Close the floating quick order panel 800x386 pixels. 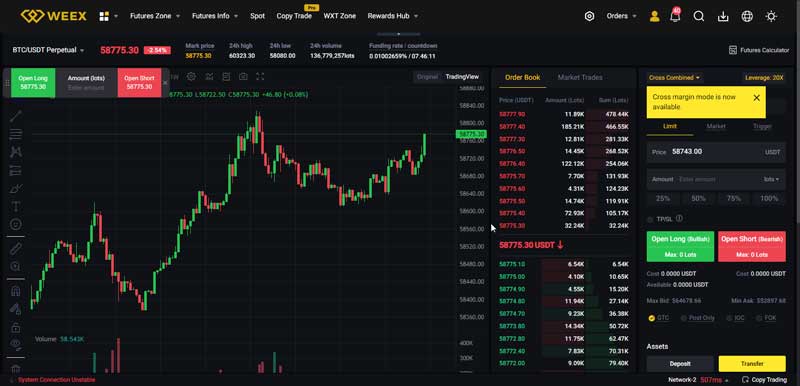pyautogui.click(x=165, y=83)
